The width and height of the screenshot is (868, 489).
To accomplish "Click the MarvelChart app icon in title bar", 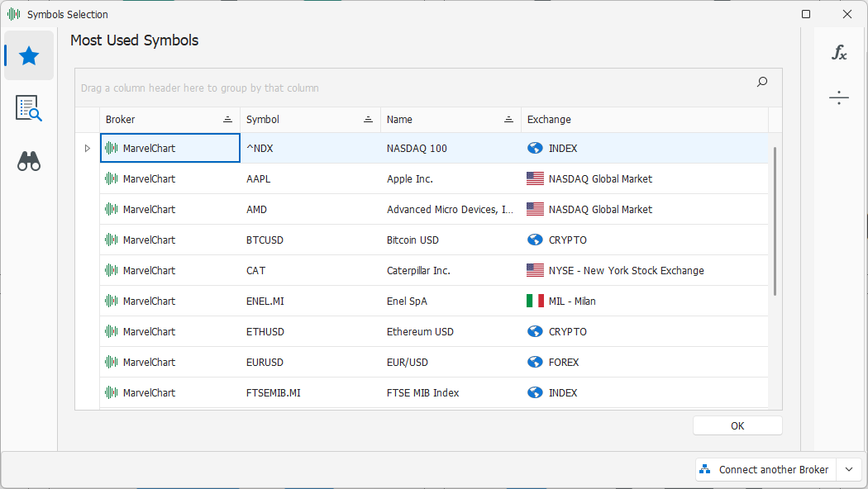I will click(14, 14).
